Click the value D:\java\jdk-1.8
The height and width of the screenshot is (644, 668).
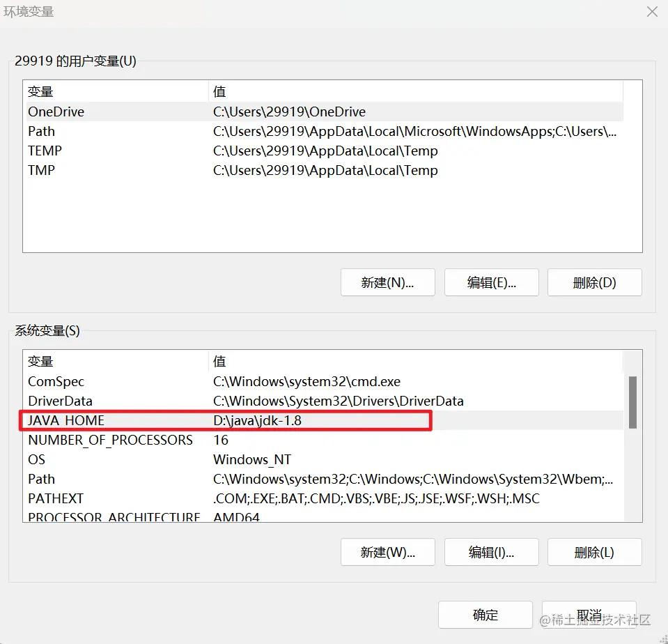257,421
